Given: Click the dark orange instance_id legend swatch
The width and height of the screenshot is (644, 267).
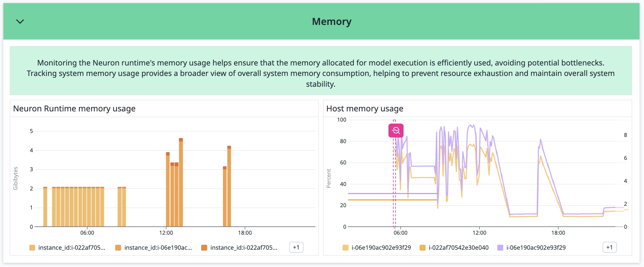Looking at the screenshot, I should 204,247.
